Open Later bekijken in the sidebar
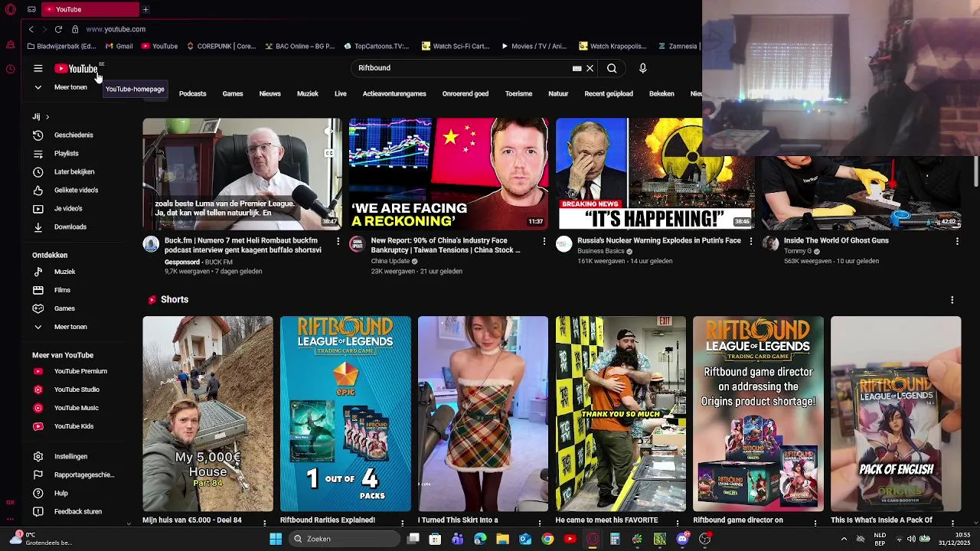This screenshot has width=980, height=551. (x=74, y=172)
